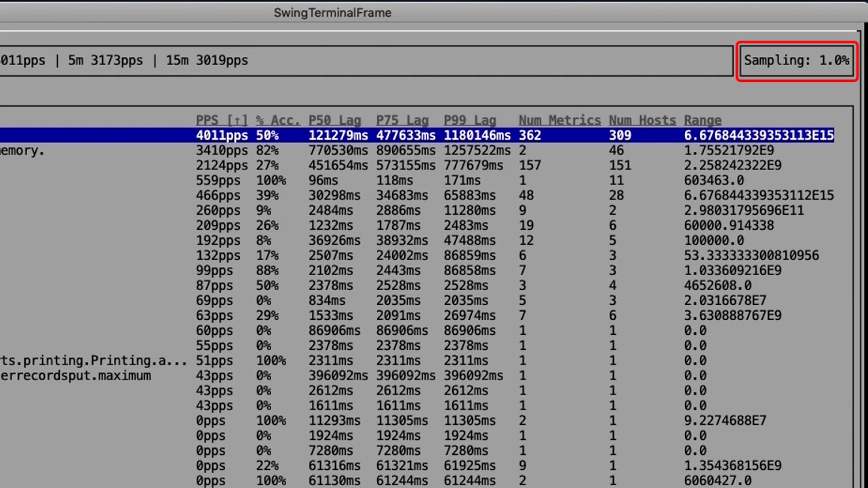Select the 260pps row
Screen dimensions: 868x488
[417, 210]
